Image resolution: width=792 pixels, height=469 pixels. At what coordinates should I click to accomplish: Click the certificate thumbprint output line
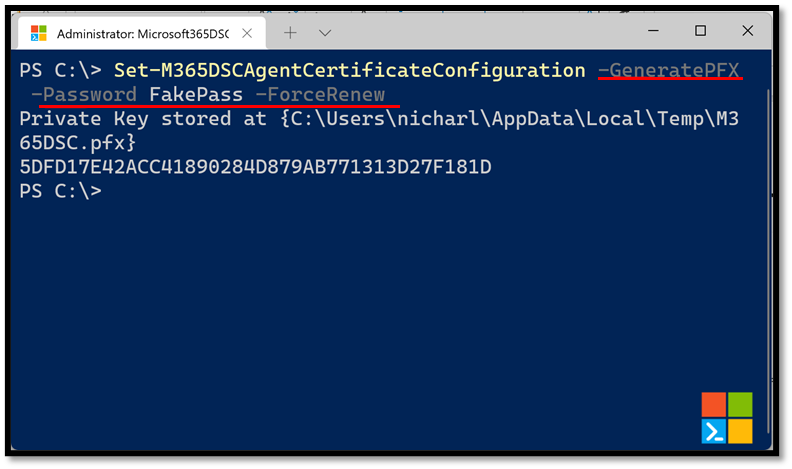[x=255, y=167]
